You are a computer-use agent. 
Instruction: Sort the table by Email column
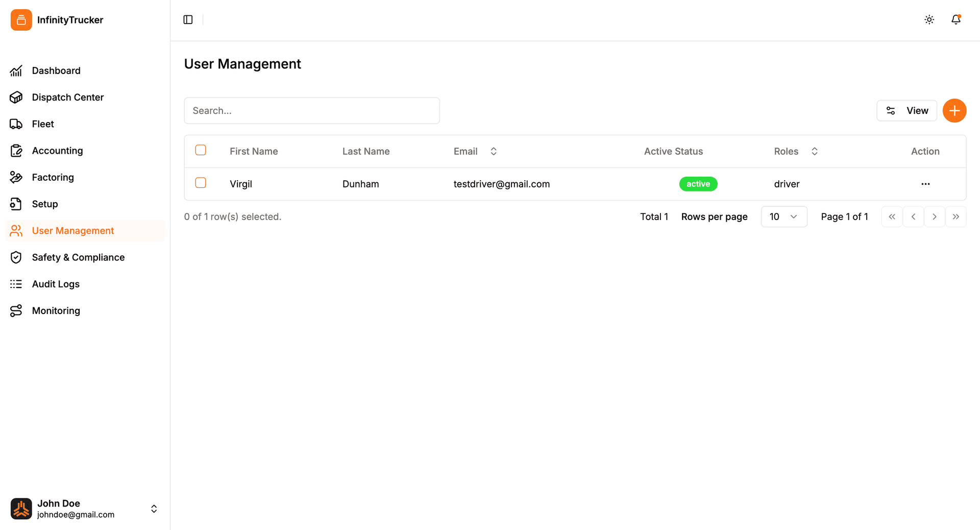click(x=493, y=151)
